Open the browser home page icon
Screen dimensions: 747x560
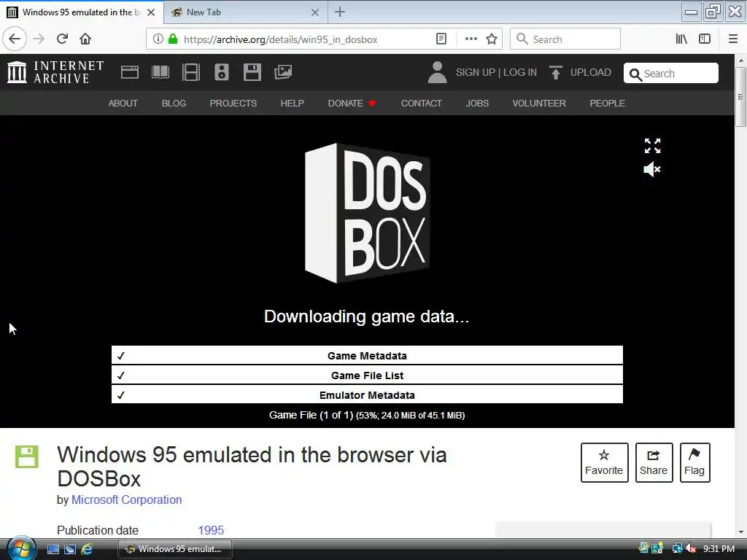click(x=85, y=39)
